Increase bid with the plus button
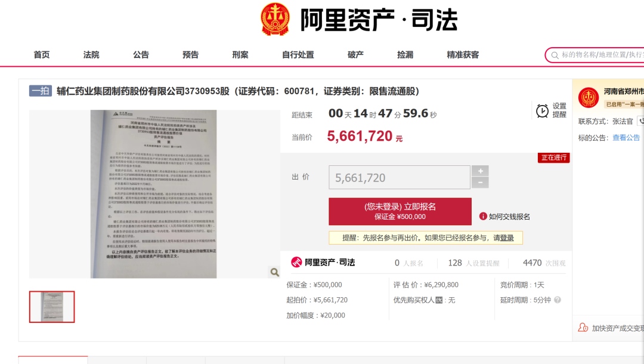Viewport: 644px width, 364px height. (480, 171)
